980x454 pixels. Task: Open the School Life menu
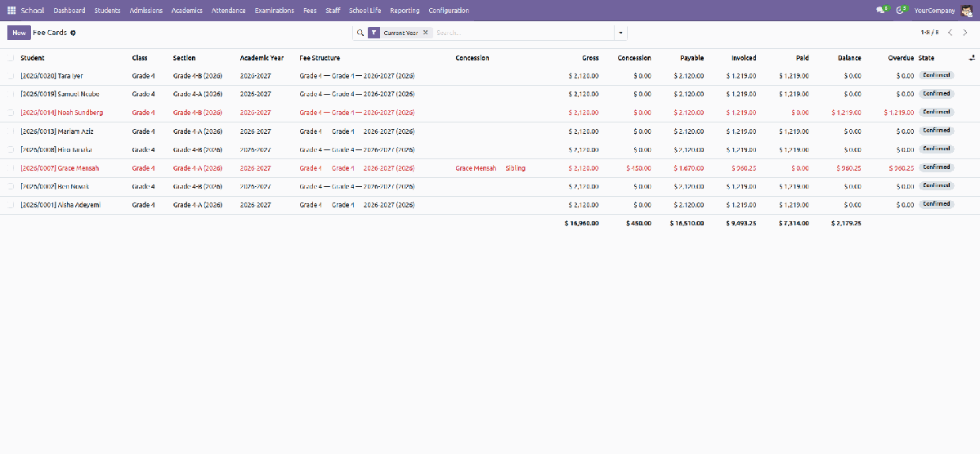(x=365, y=11)
